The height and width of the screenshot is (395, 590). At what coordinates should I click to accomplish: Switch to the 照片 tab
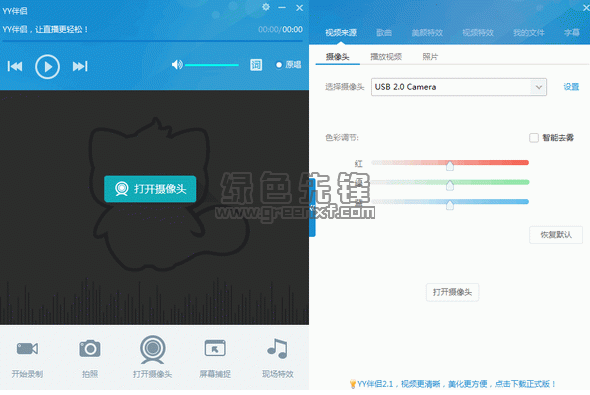tap(430, 57)
